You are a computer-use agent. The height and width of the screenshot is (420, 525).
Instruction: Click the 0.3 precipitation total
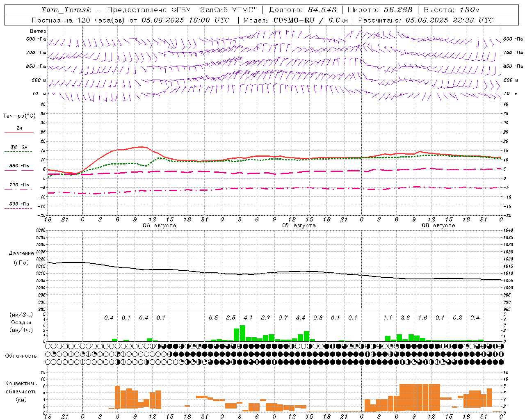[318, 317]
